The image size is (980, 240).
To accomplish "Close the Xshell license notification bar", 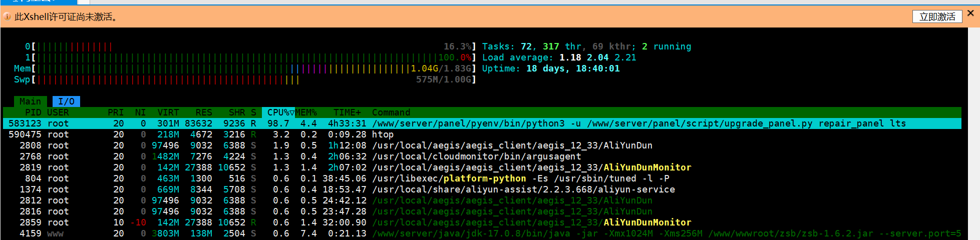I will 971,13.
